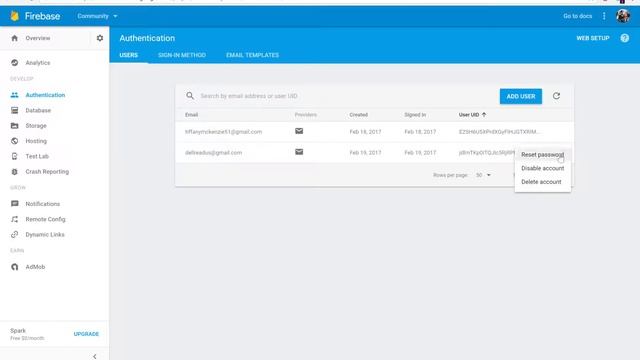Screen dimensions: 640x360
Task: Click the Feb 19, 2017 Created date cell
Action: point(365,153)
